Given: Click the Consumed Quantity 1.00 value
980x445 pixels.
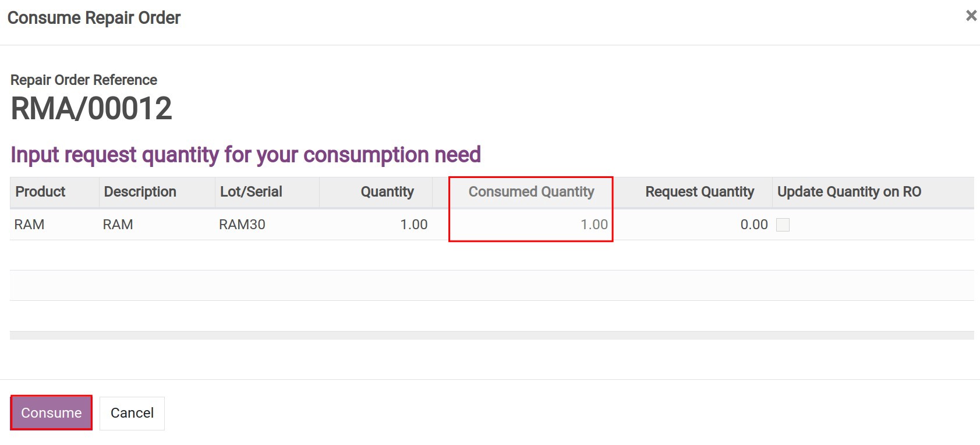Looking at the screenshot, I should [x=593, y=225].
